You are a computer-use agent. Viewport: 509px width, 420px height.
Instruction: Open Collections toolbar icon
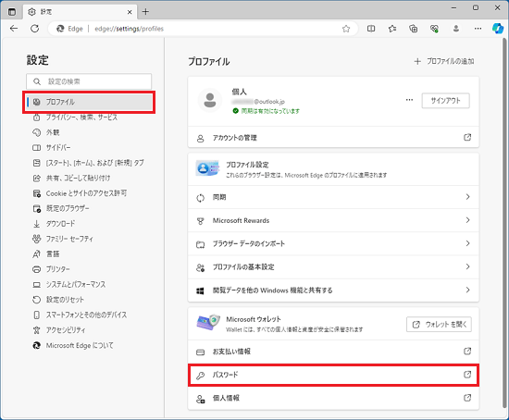pyautogui.click(x=414, y=29)
